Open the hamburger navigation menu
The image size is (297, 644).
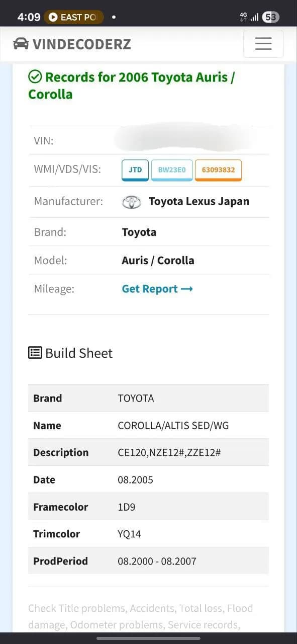pyautogui.click(x=263, y=44)
